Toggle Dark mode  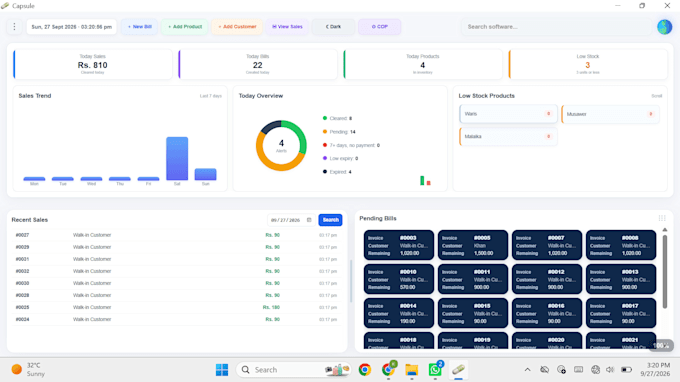(x=333, y=27)
